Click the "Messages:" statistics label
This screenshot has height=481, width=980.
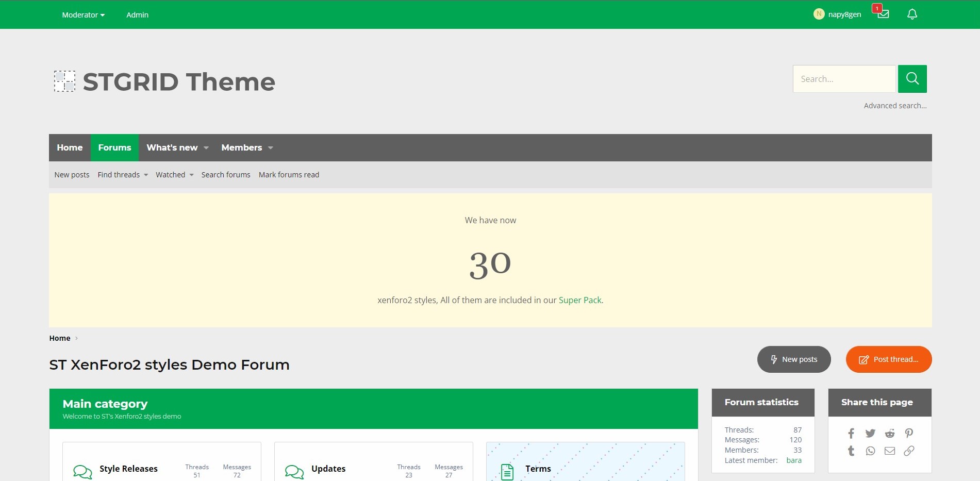(742, 440)
